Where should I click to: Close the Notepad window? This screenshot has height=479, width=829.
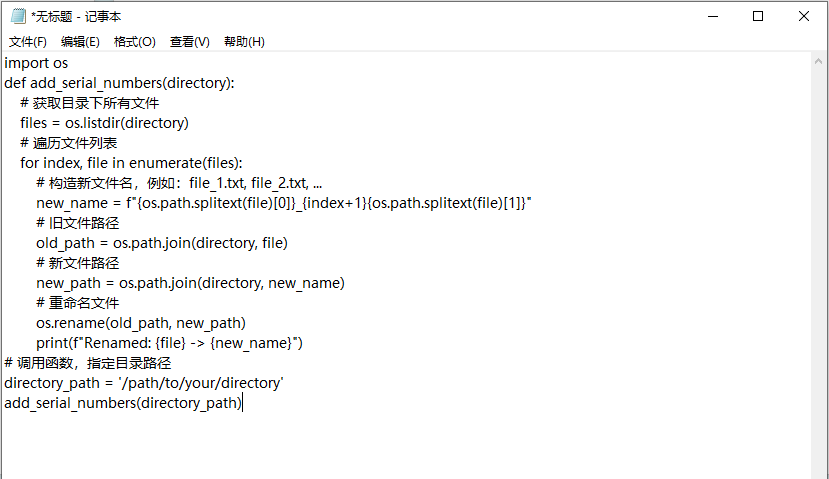click(804, 16)
